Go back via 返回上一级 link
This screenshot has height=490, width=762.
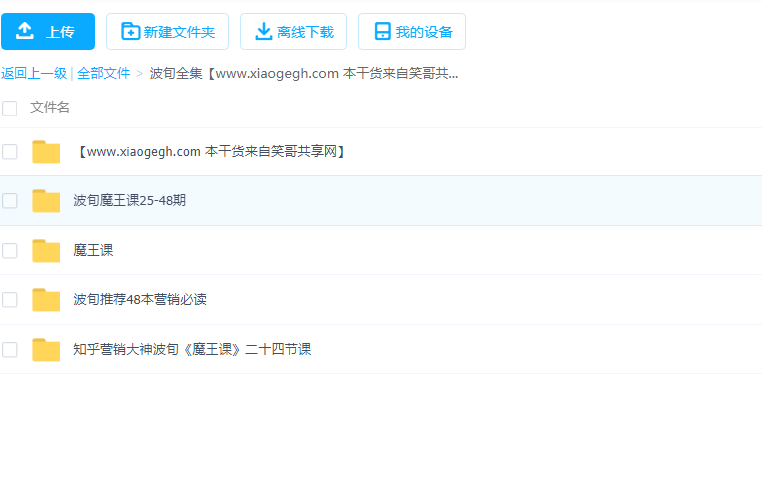34,73
